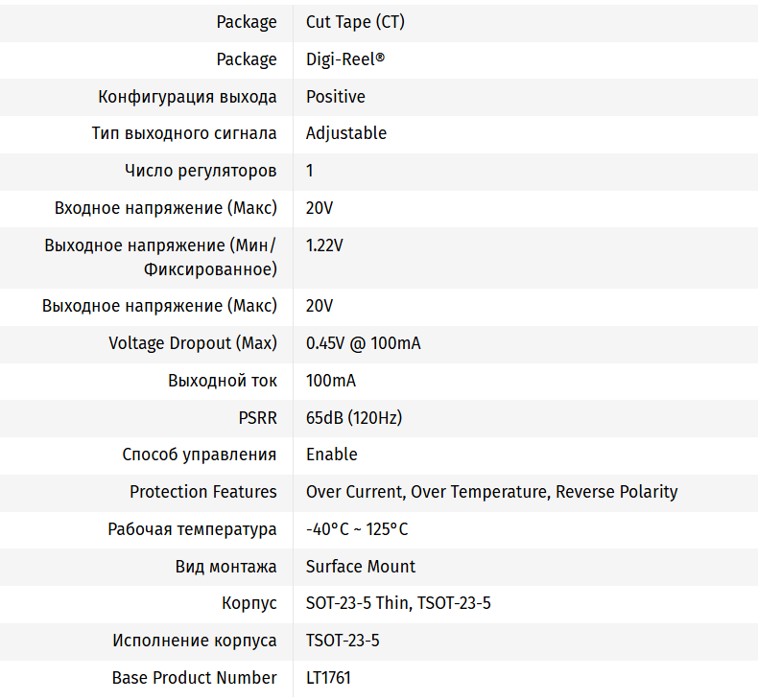Open the "LT1761" base product number

tap(328, 678)
